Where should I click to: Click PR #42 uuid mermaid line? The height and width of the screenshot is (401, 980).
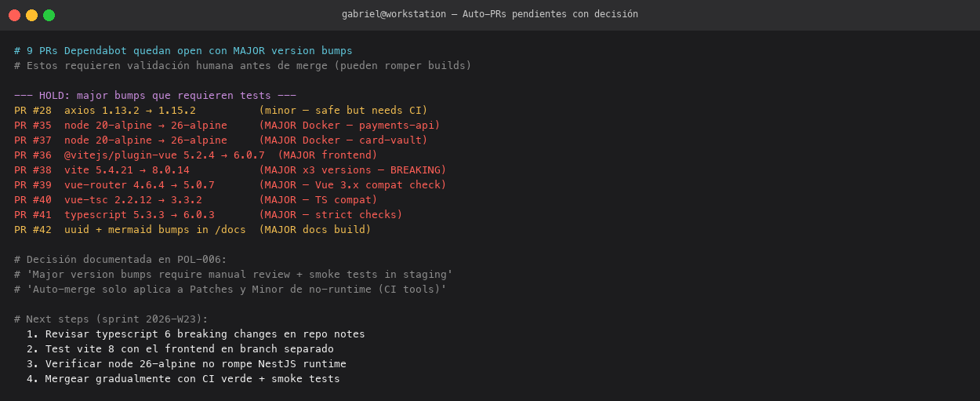click(193, 230)
